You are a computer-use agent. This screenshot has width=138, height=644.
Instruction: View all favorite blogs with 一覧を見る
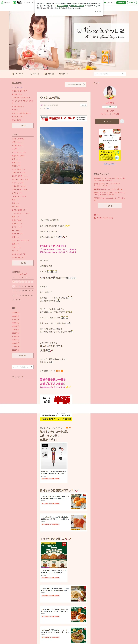pos(110,206)
